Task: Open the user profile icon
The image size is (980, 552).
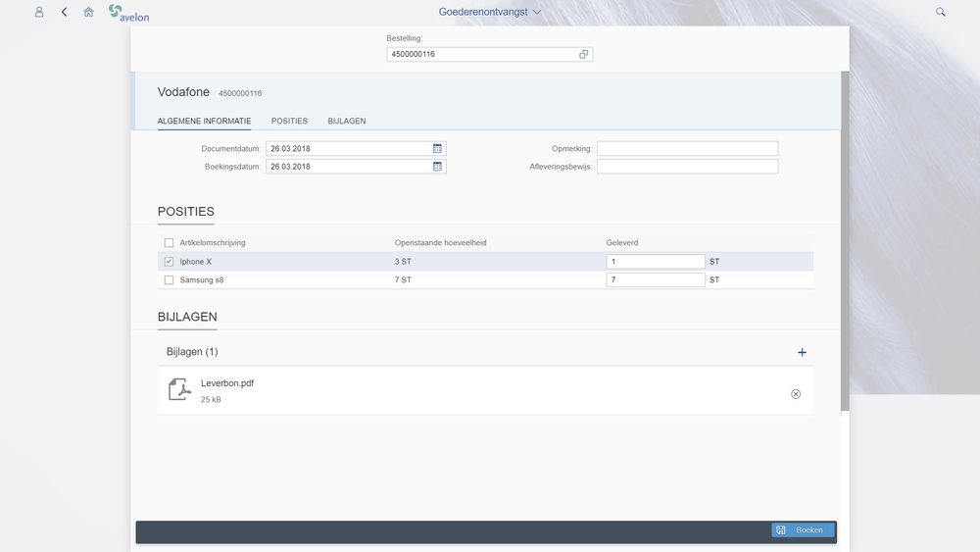Action: [39, 12]
